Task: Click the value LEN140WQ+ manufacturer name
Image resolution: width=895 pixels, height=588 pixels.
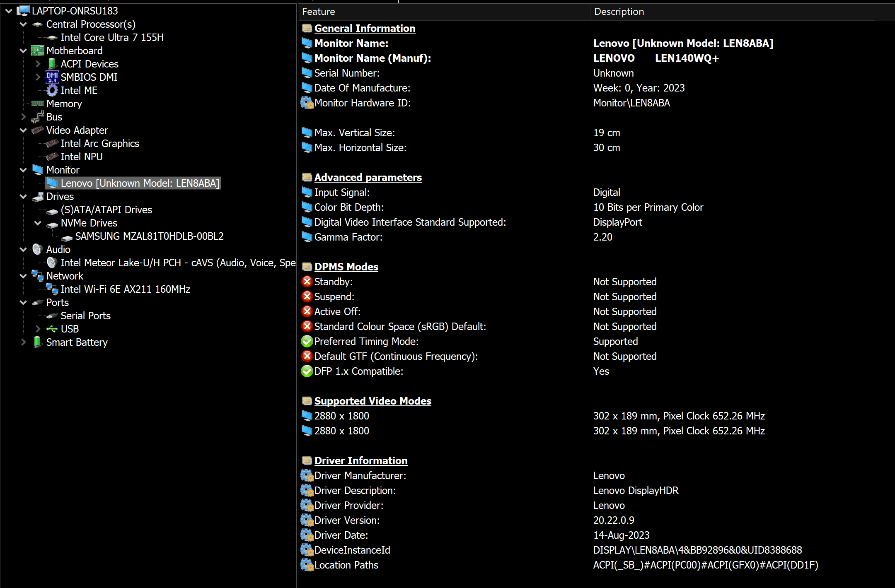Action: click(x=687, y=58)
